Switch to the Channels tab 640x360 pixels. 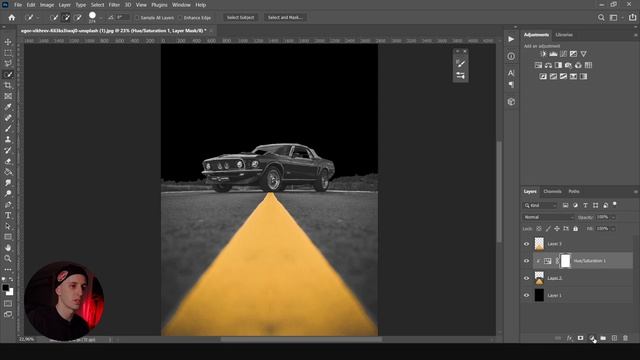[x=552, y=191]
